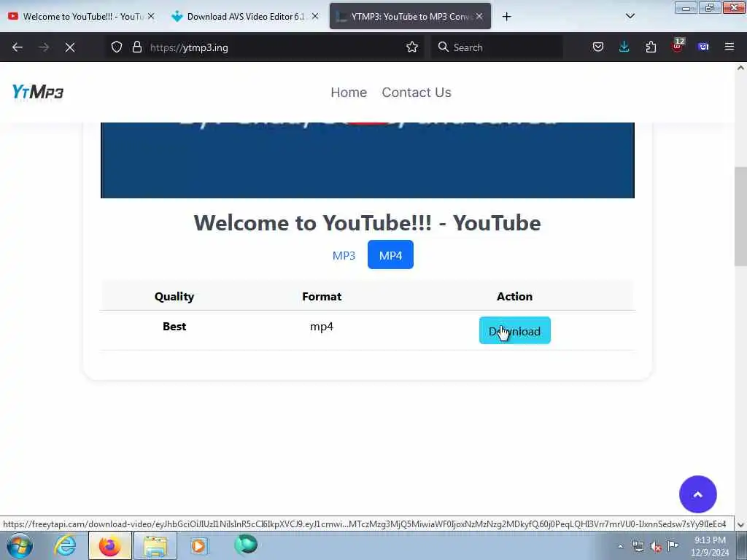This screenshot has height=560, width=747.
Task: Open a new tab with the plus button
Action: coord(506,17)
